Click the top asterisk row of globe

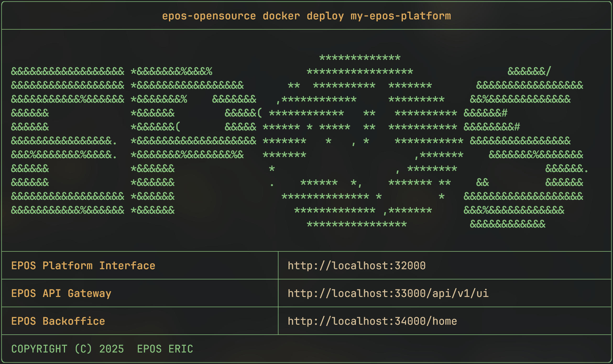tap(360, 58)
